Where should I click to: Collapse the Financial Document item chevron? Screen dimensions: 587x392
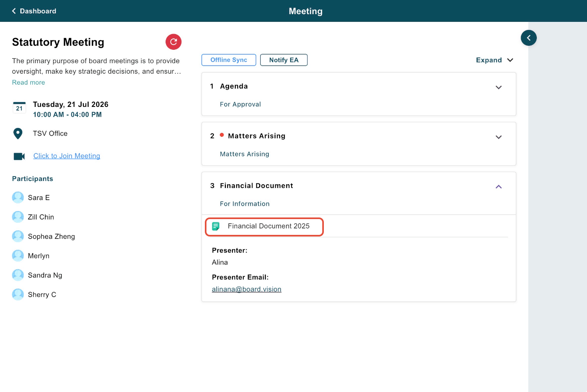(x=499, y=187)
